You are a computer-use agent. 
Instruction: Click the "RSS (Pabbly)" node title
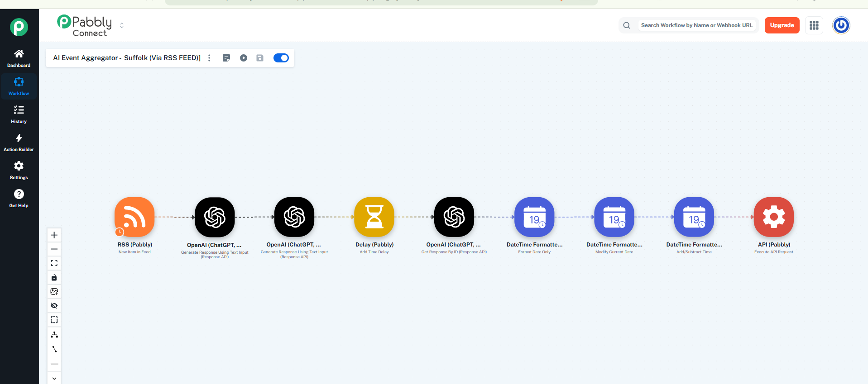(x=135, y=245)
